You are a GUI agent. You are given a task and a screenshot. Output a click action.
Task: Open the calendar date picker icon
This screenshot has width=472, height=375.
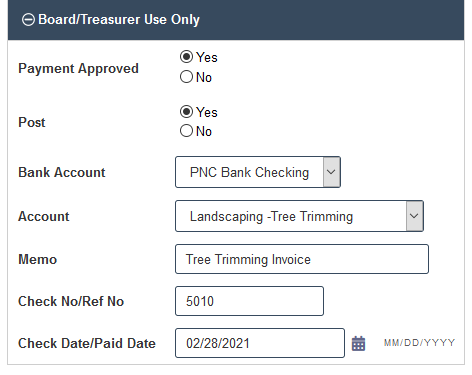359,343
